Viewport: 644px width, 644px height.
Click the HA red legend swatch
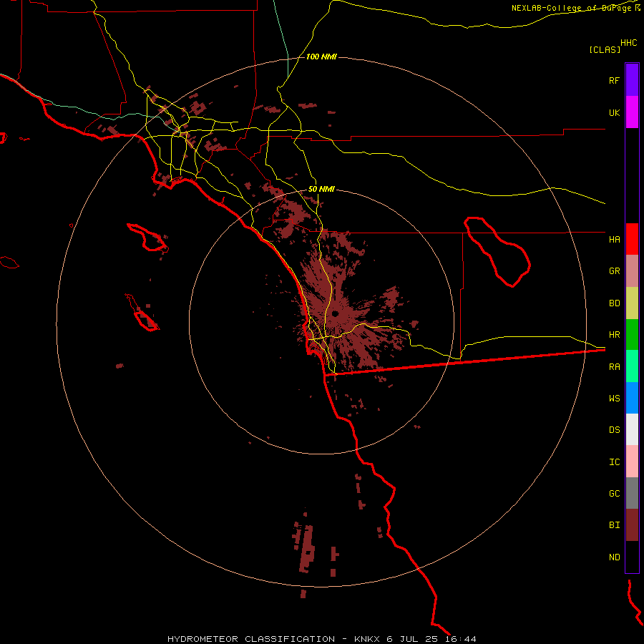coord(632,238)
